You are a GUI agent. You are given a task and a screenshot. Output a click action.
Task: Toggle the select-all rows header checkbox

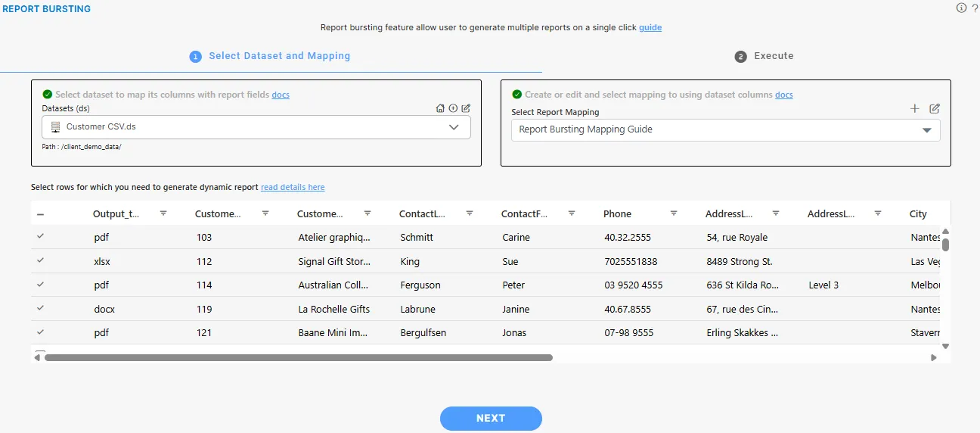click(40, 214)
